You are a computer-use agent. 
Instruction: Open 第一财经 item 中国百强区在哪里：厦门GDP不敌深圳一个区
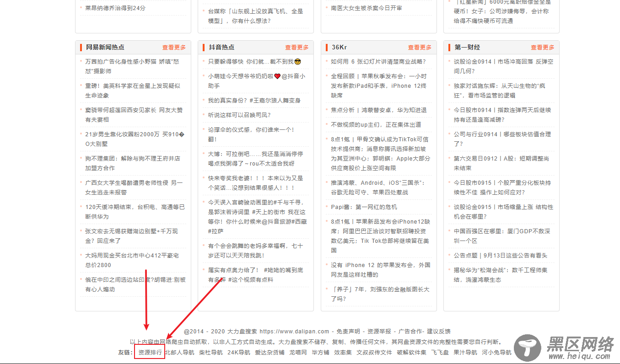502,236
